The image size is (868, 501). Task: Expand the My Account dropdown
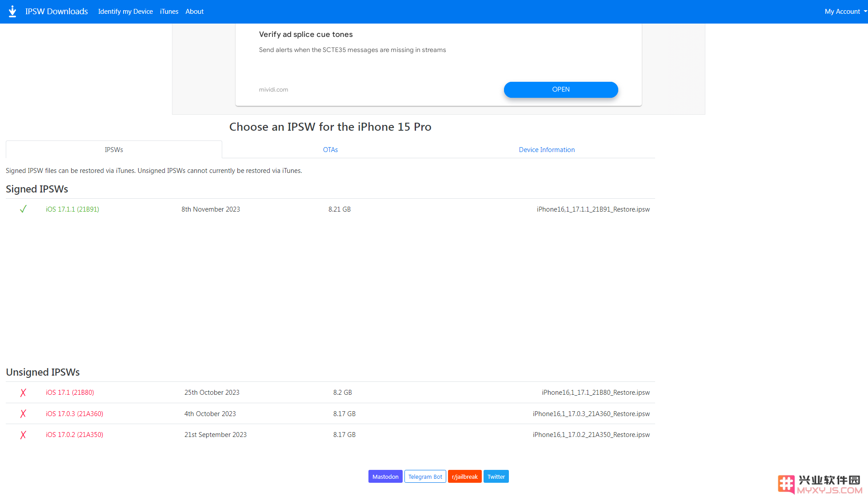845,12
